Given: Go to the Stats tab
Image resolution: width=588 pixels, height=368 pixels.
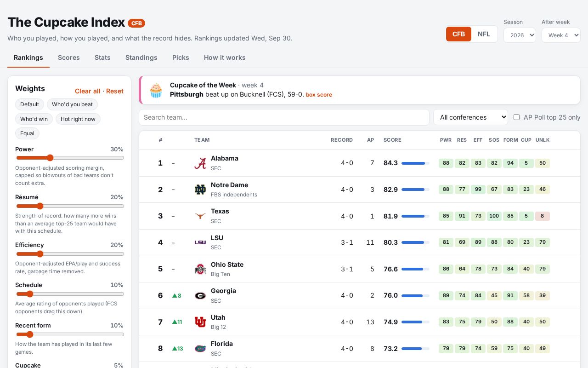Looking at the screenshot, I should (102, 57).
